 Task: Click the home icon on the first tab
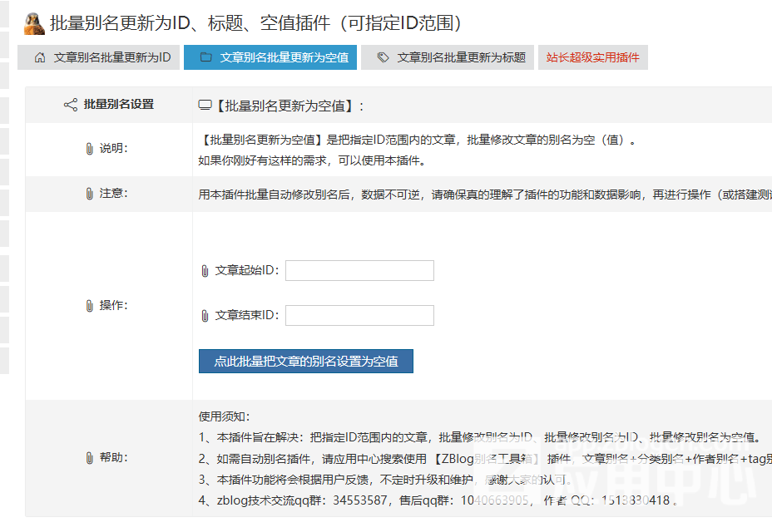pos(39,58)
